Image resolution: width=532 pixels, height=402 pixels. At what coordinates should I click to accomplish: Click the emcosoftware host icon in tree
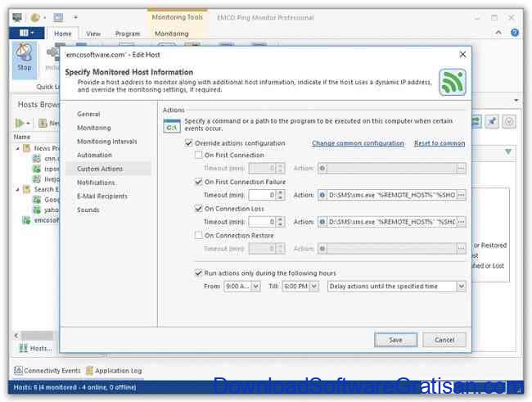click(x=26, y=220)
